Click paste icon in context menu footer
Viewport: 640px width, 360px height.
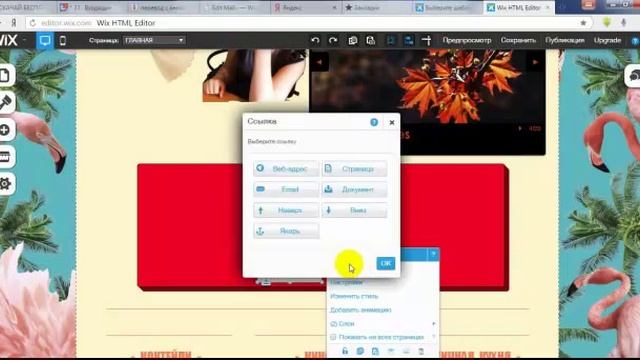tap(375, 351)
